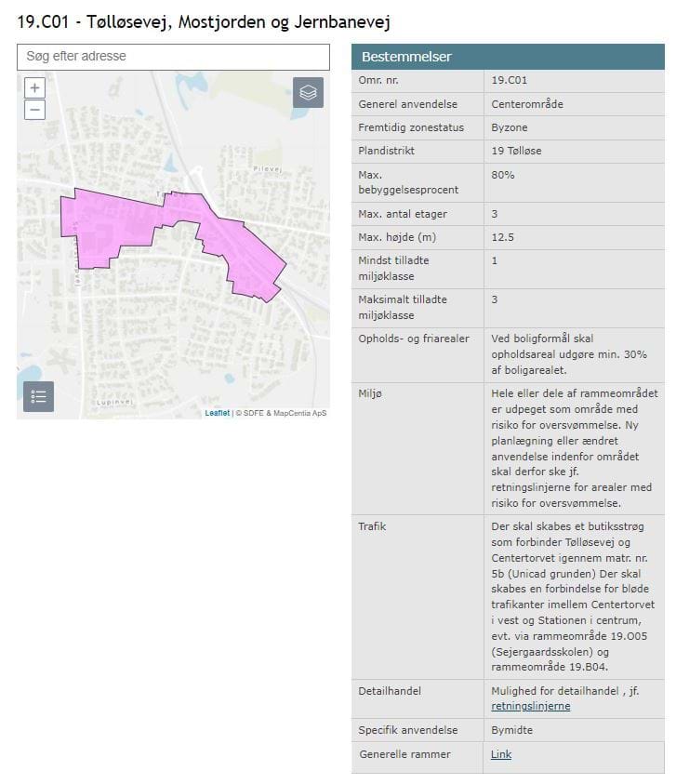676x784 pixels.
Task: Click the 'Søg efter adresse' search field
Action: pos(173,57)
